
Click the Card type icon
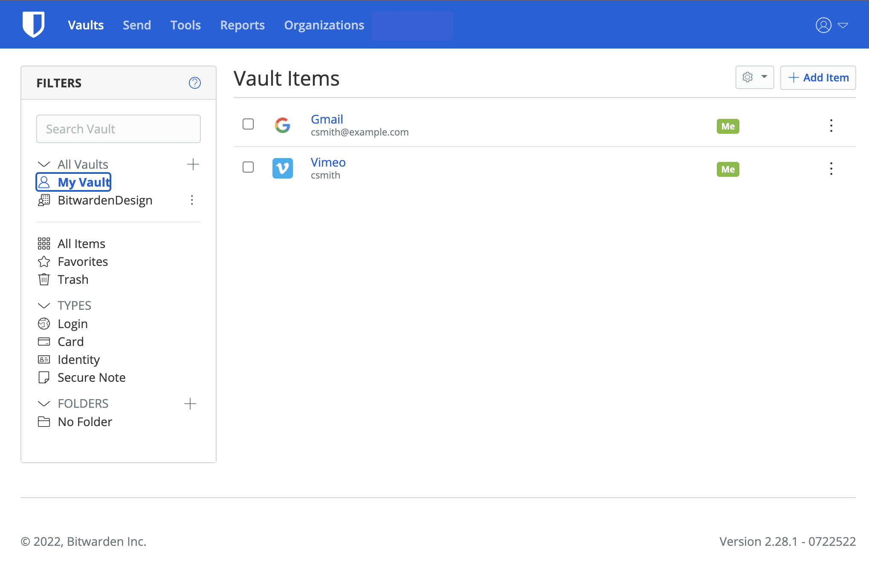44,341
